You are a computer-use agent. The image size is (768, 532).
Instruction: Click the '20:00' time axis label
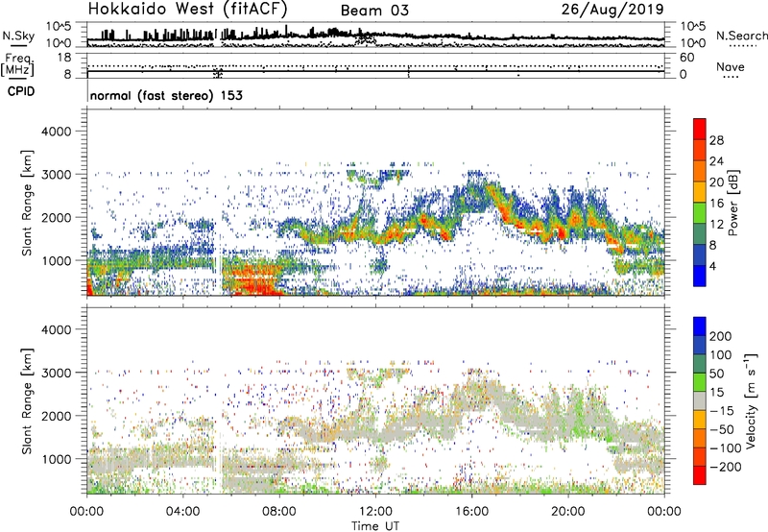click(x=568, y=512)
